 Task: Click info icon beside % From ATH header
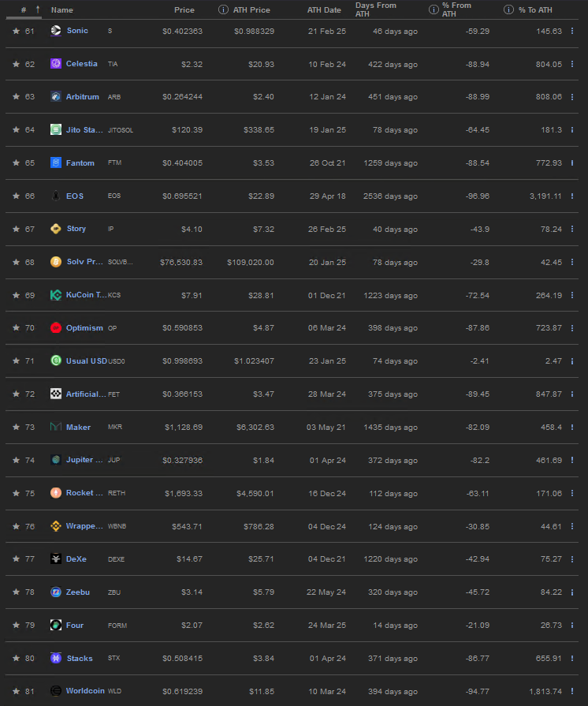pos(434,9)
